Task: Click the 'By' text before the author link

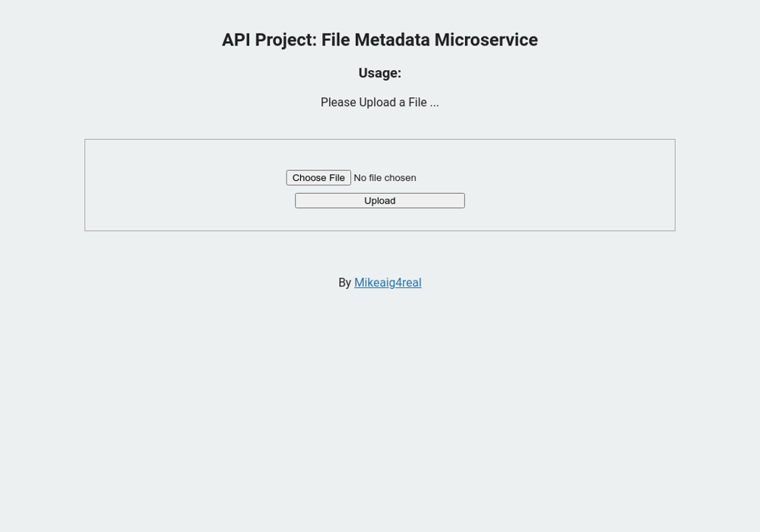Action: (344, 283)
